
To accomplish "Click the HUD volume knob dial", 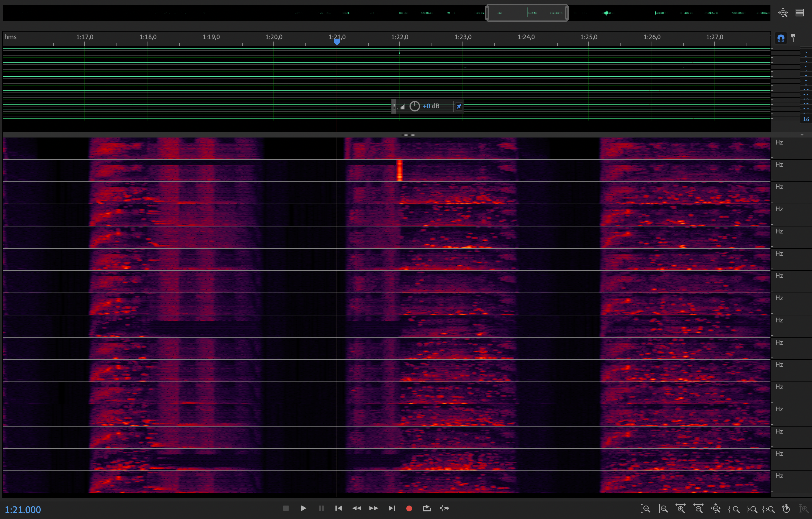I will tap(414, 106).
